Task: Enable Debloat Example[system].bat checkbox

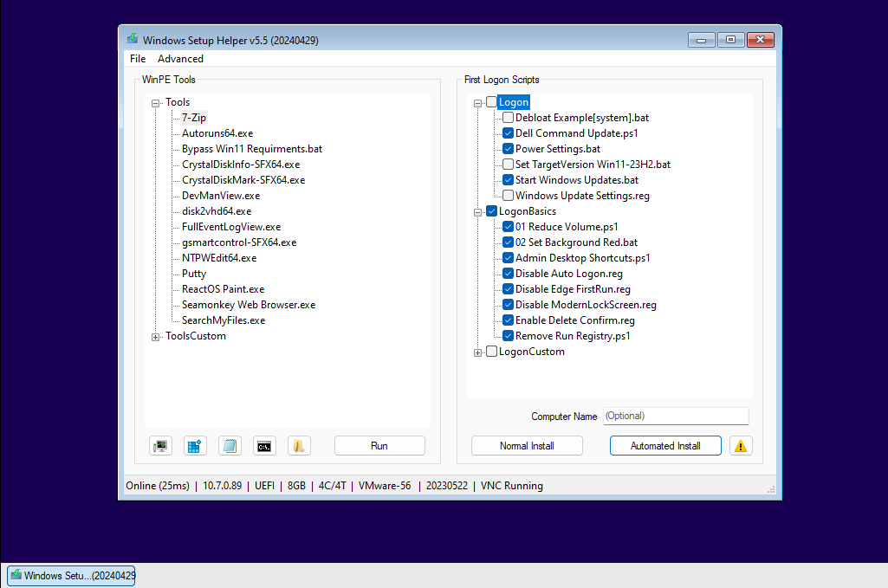Action: coord(508,118)
